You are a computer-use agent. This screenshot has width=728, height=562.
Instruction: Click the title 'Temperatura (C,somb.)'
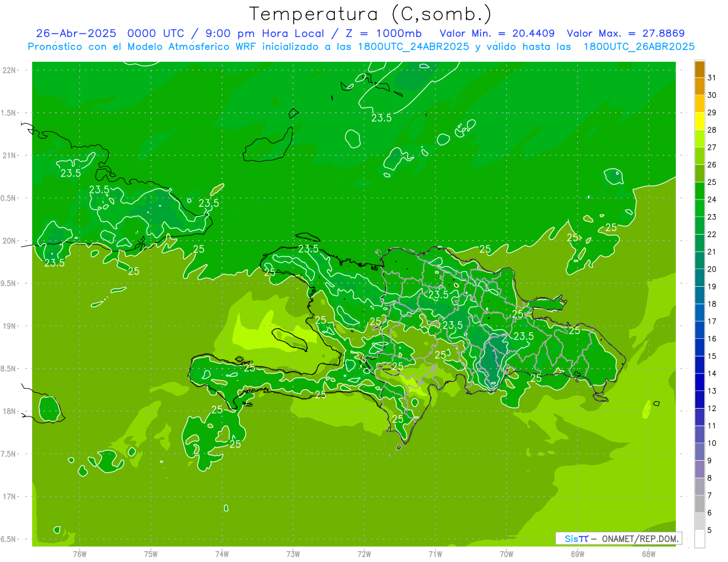tap(370, 14)
